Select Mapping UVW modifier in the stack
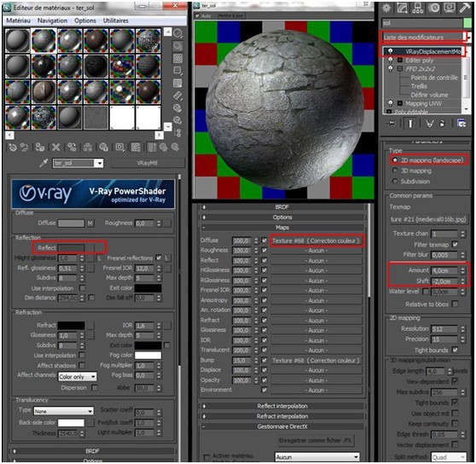Viewport: 476px width, 464px height. click(423, 103)
